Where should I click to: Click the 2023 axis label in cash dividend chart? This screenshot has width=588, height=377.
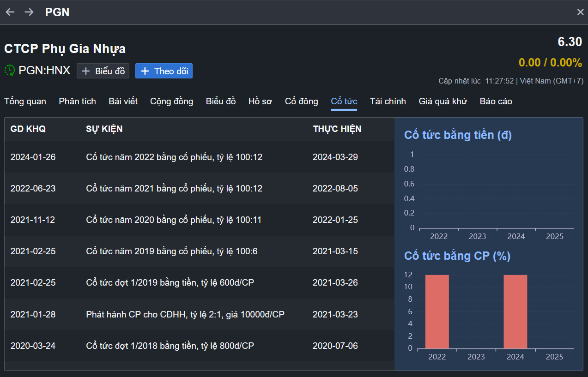click(x=478, y=236)
